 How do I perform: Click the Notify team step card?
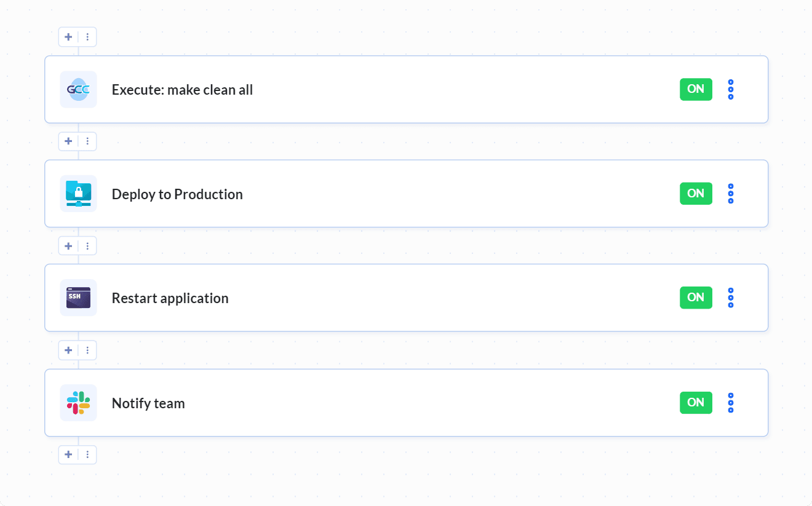click(x=406, y=403)
